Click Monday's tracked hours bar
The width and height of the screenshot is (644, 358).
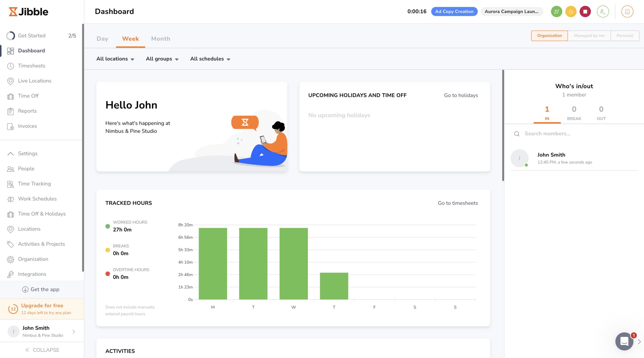pyautogui.click(x=213, y=264)
